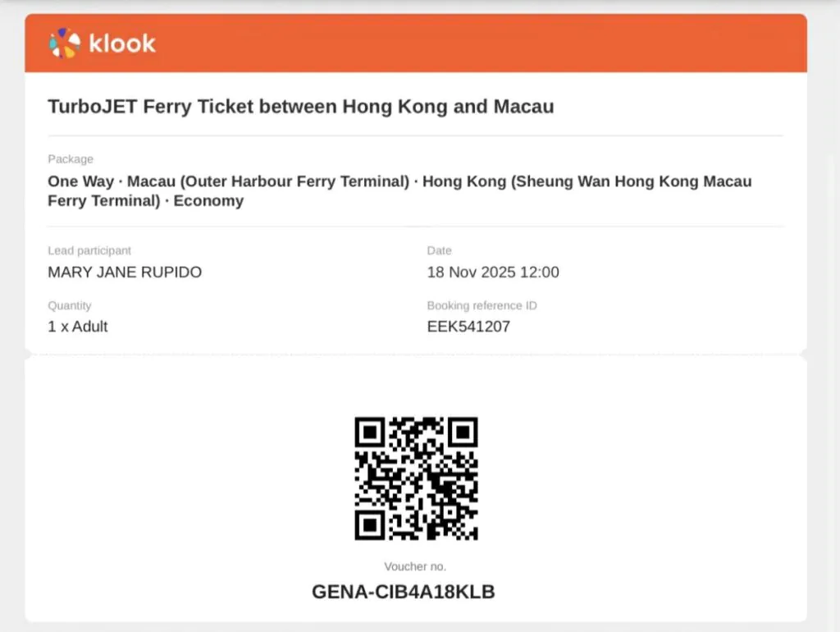Click the QR code's top-left corner square
Screen dimensions: 840x632
[x=370, y=432]
